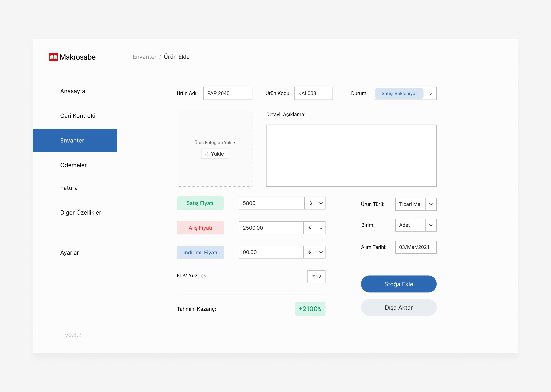The height and width of the screenshot is (392, 551).
Task: Click the Dışa Aktar button
Action: (399, 308)
